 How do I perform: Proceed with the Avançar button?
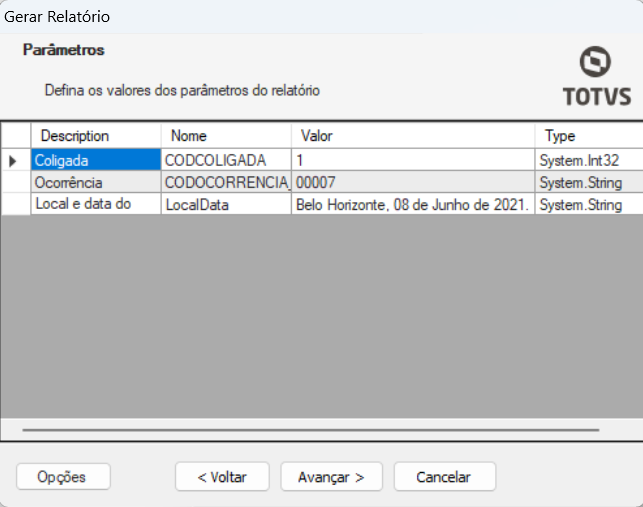pyautogui.click(x=331, y=477)
